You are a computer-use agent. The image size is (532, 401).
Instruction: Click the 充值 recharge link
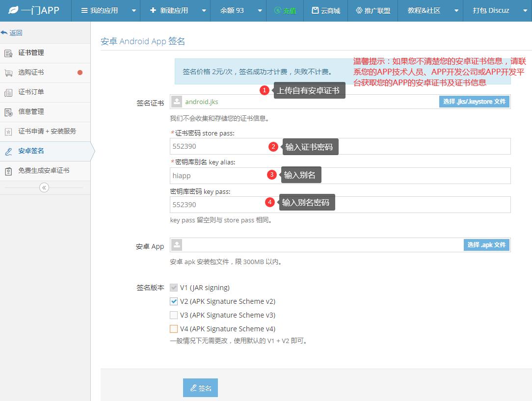[285, 10]
